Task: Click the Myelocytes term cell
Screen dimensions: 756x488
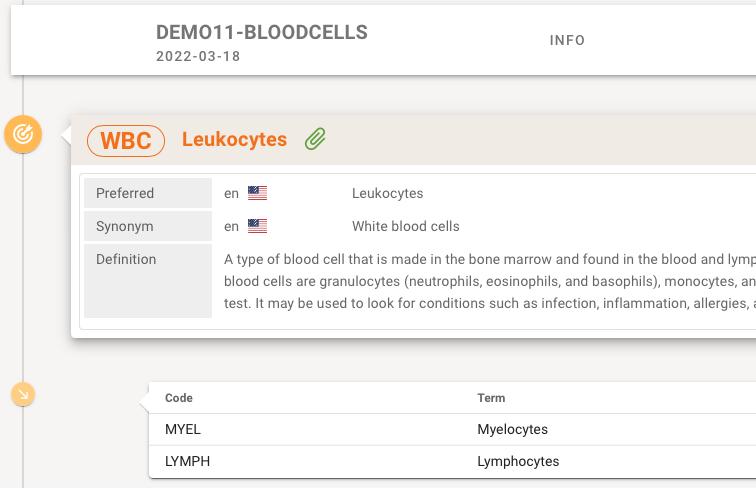Action: (x=513, y=430)
